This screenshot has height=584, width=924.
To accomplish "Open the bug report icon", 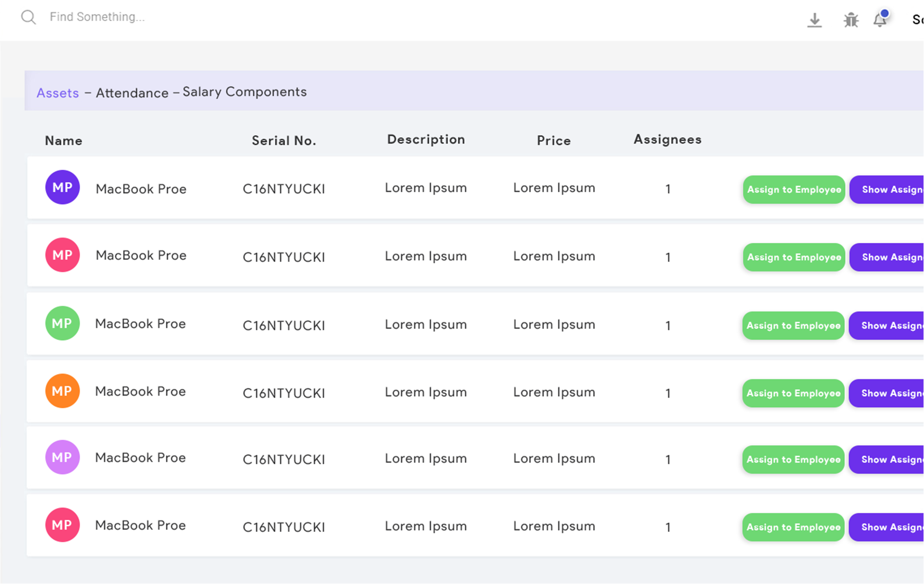I will pyautogui.click(x=851, y=20).
